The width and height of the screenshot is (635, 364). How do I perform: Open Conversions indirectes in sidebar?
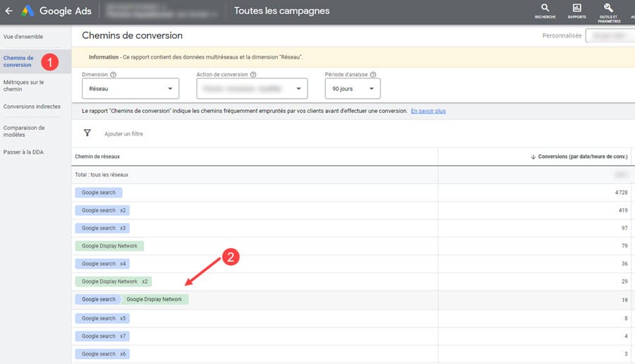click(x=32, y=107)
